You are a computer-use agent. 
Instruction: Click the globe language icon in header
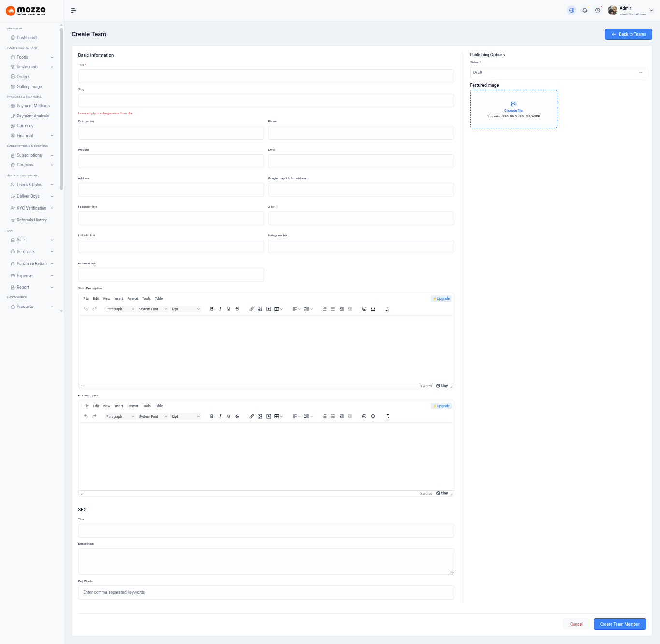tap(572, 10)
